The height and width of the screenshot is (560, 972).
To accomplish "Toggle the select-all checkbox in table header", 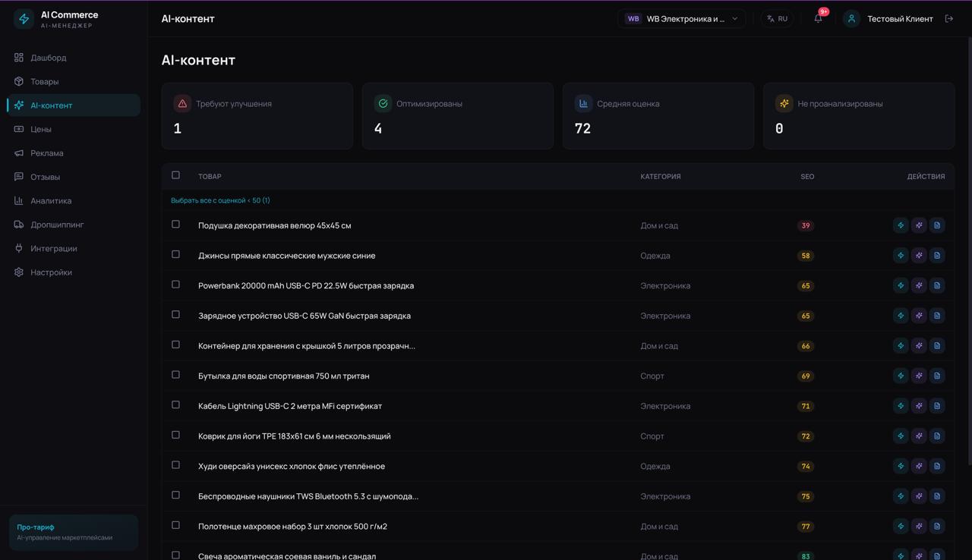I will click(x=175, y=175).
